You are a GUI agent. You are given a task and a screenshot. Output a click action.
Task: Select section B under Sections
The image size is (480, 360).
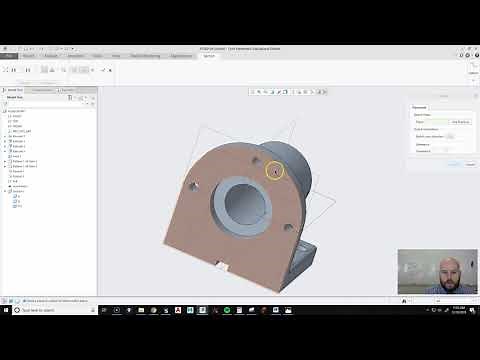tap(17, 201)
